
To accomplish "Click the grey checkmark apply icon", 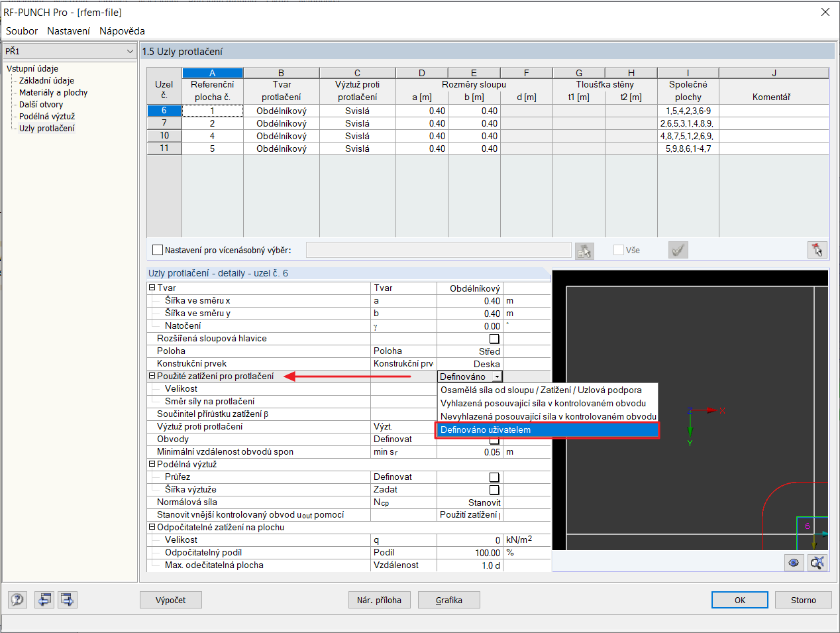I will click(678, 250).
